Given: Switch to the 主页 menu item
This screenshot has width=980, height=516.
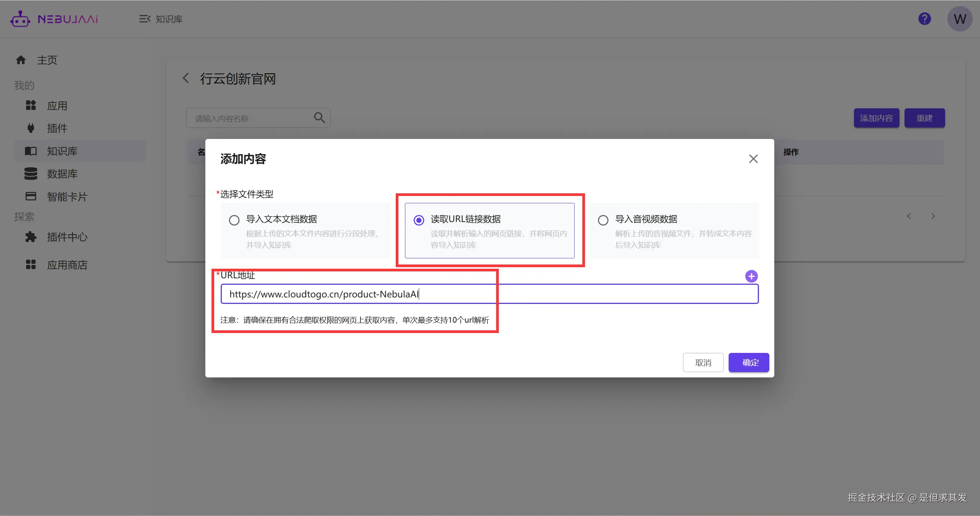Looking at the screenshot, I should (47, 60).
